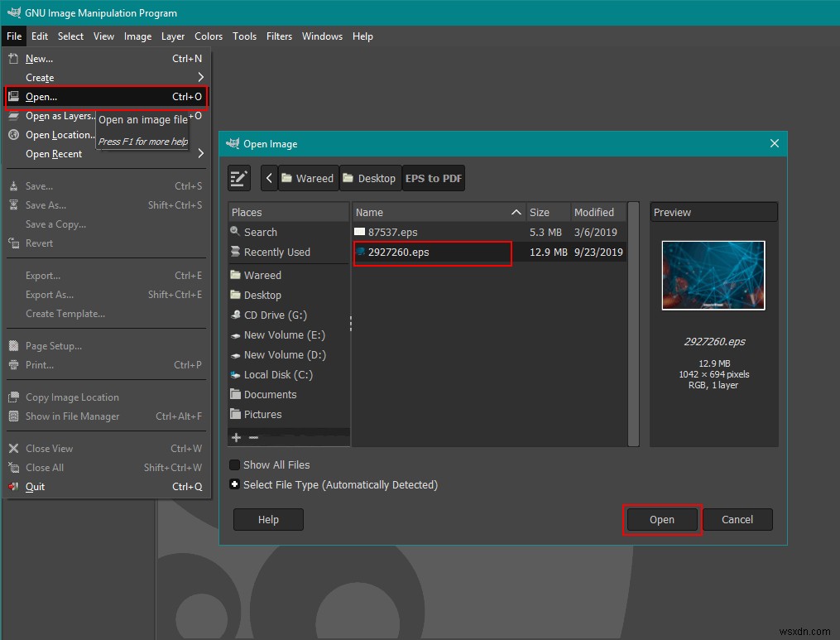Select Recently Used in Places
Viewport: 840px width, 640px height.
click(276, 253)
